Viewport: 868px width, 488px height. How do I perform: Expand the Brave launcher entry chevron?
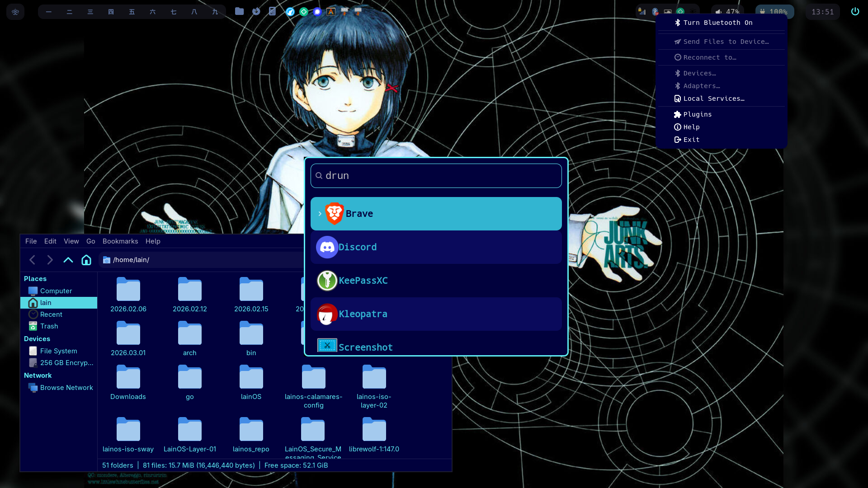pyautogui.click(x=320, y=213)
